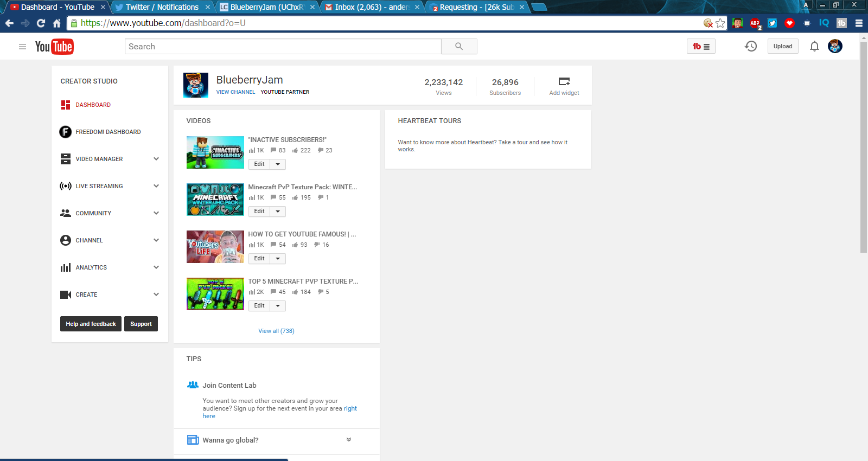Click the Wanna go global icon
868x461 pixels.
(193, 440)
